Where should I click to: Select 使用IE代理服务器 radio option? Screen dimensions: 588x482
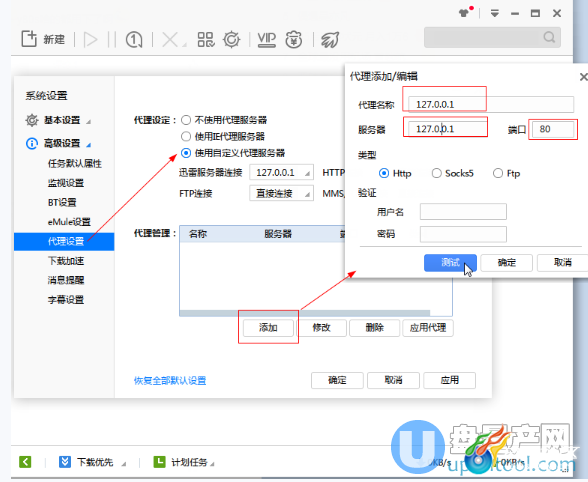[x=186, y=136]
